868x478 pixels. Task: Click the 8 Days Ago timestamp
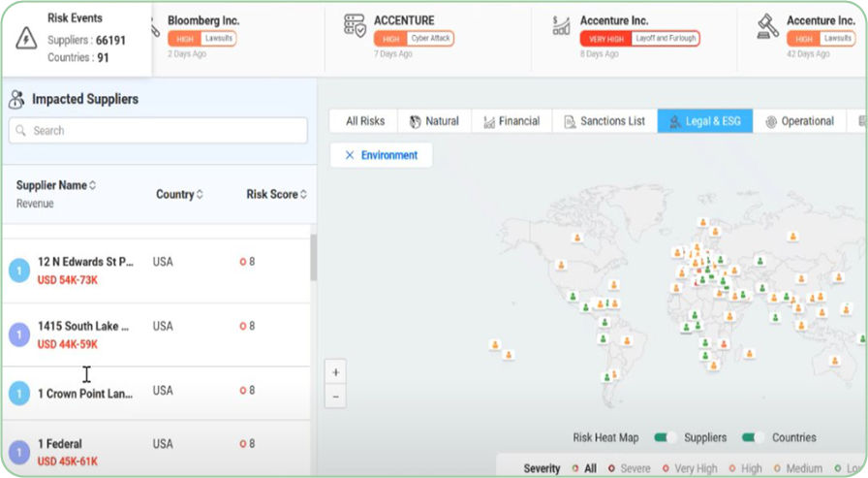coord(600,54)
